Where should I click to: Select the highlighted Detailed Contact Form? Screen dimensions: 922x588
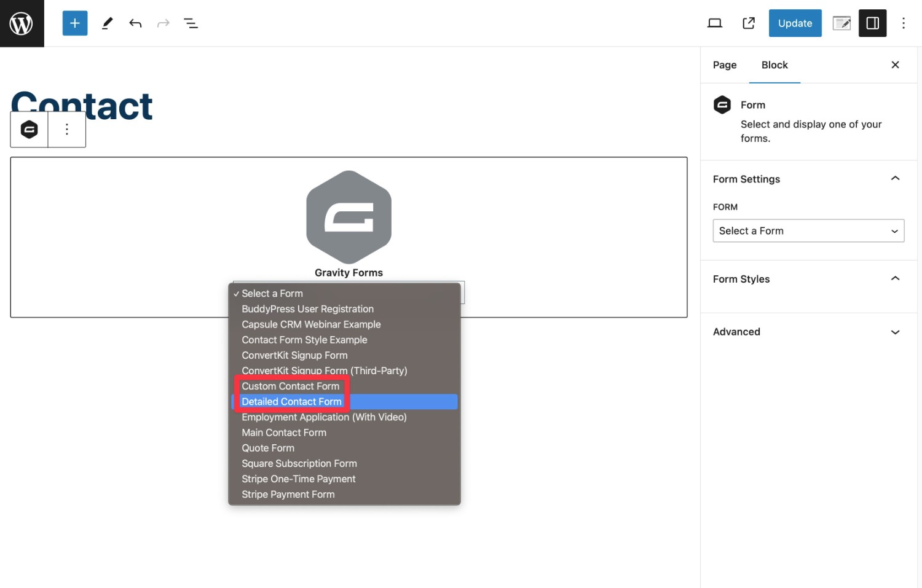(344, 402)
